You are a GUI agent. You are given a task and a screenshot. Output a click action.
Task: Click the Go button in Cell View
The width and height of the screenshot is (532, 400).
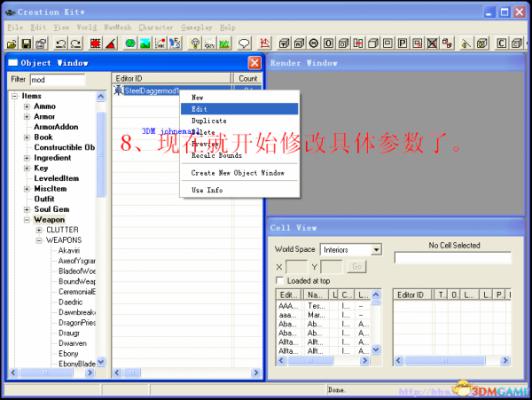click(357, 267)
